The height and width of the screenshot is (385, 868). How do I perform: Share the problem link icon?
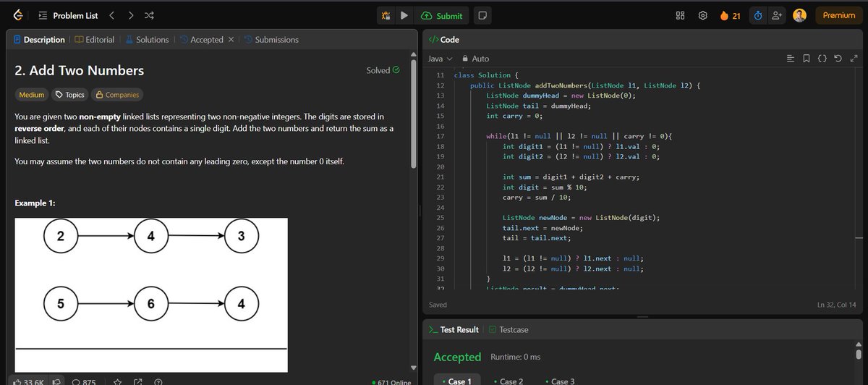pyautogui.click(x=137, y=381)
